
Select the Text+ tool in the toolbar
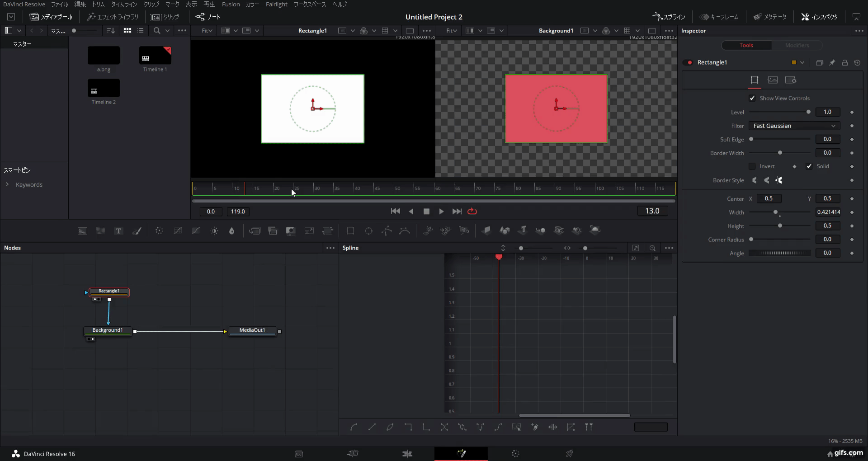point(118,230)
